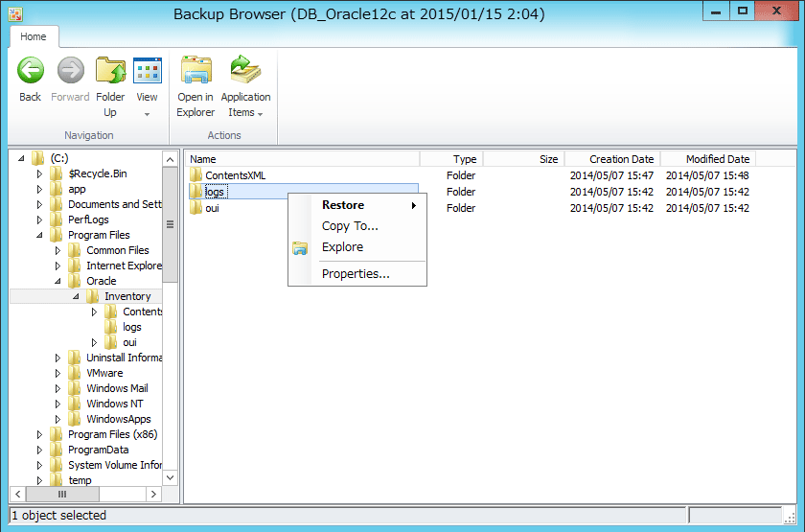Minimize the Backup Browser window
This screenshot has width=805, height=532.
point(716,12)
